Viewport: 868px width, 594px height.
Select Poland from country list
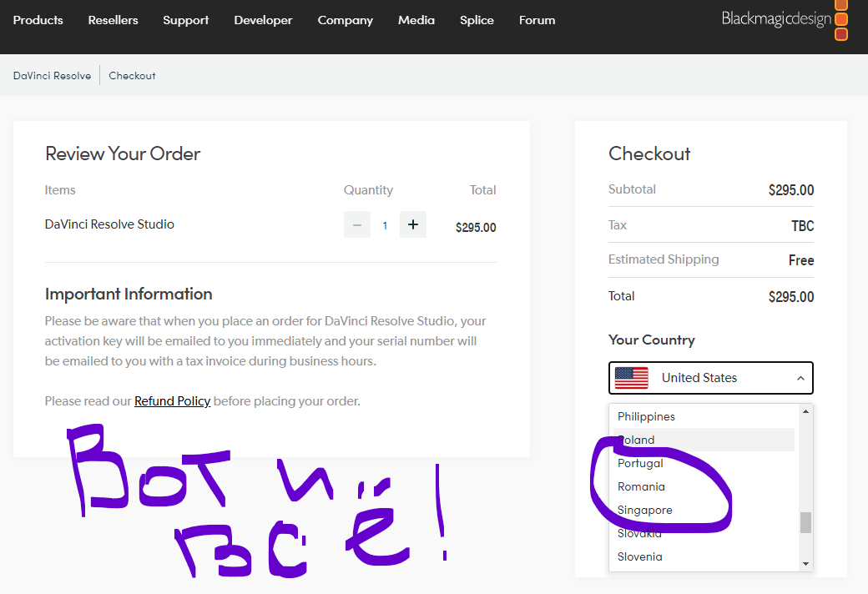click(x=704, y=440)
